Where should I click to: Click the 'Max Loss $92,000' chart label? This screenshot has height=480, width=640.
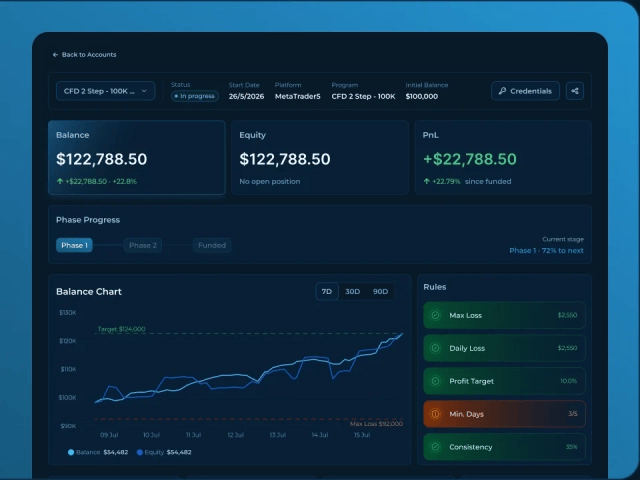376,424
